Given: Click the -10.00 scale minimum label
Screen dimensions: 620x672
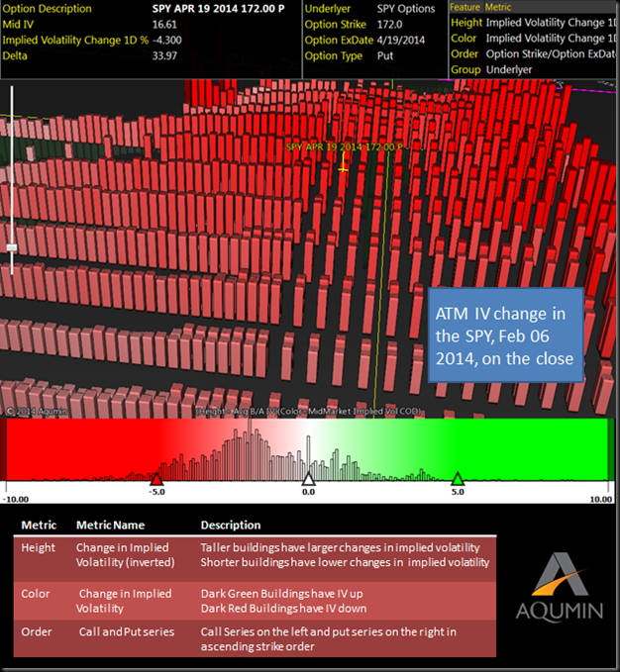Looking at the screenshot, I should pos(16,499).
